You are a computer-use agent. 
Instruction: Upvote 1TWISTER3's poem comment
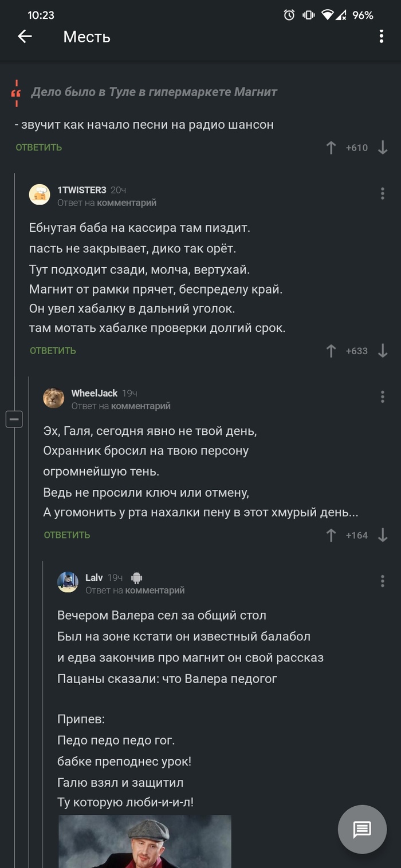click(x=331, y=350)
